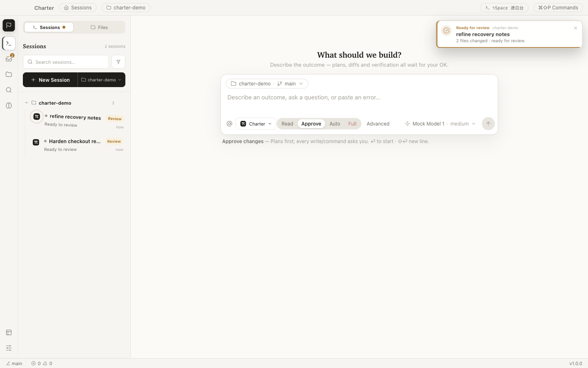
Task: Click the Charter app title
Action: (44, 8)
